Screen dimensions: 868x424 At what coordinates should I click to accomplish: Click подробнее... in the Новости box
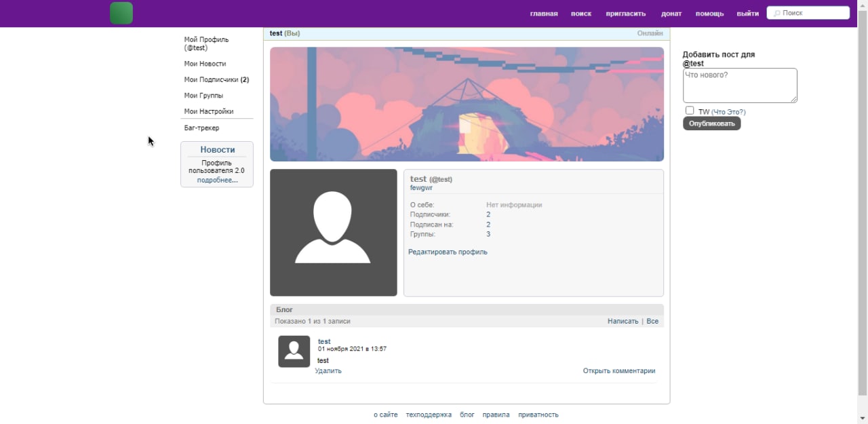[x=218, y=180]
